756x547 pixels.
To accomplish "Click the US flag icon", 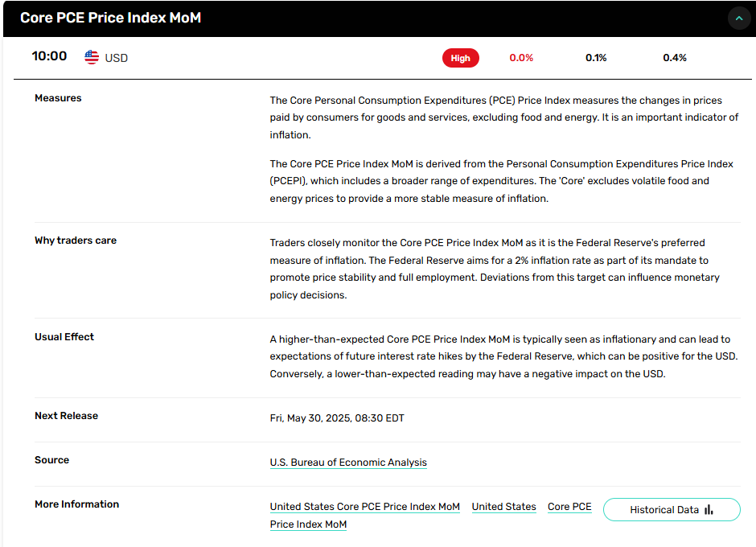I will pyautogui.click(x=92, y=57).
